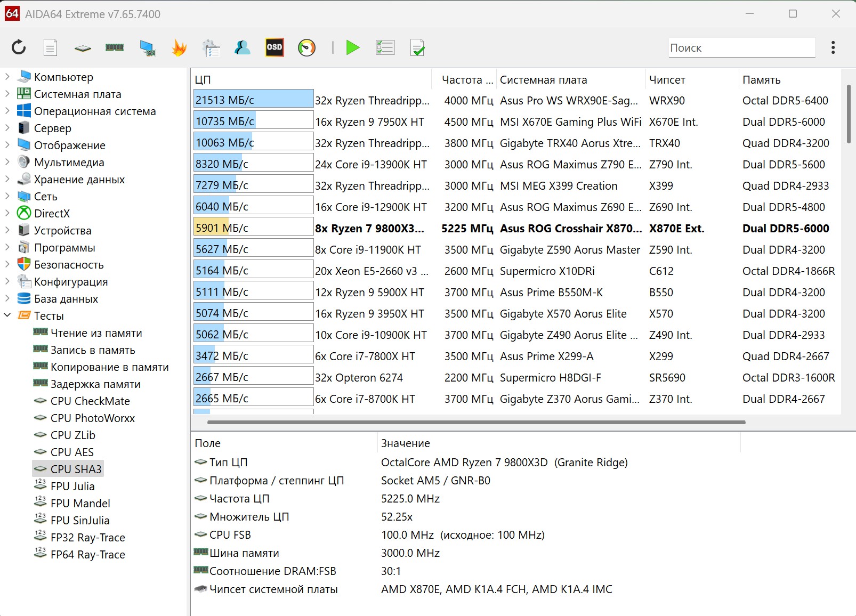Select the 24x Core i9-13900K HT row
Viewport: 856px width, 616px height.
(516, 164)
